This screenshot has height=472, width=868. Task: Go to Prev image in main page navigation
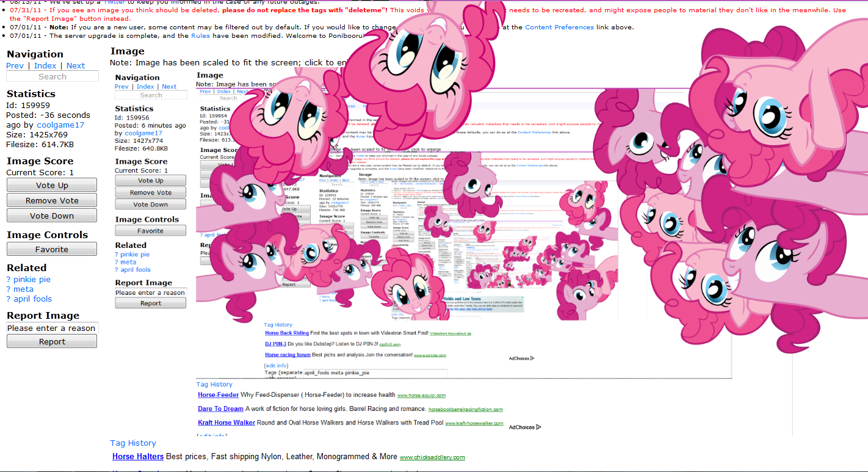point(15,65)
